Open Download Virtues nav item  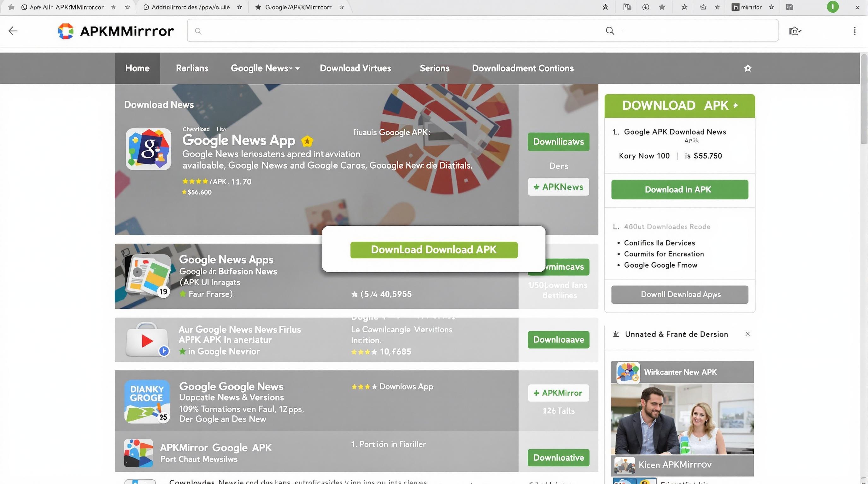[x=355, y=68]
